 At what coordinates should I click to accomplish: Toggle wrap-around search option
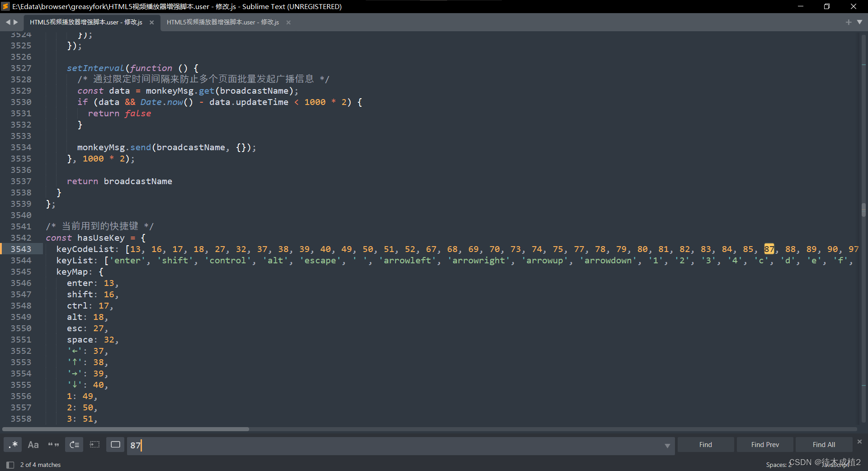[x=74, y=445]
